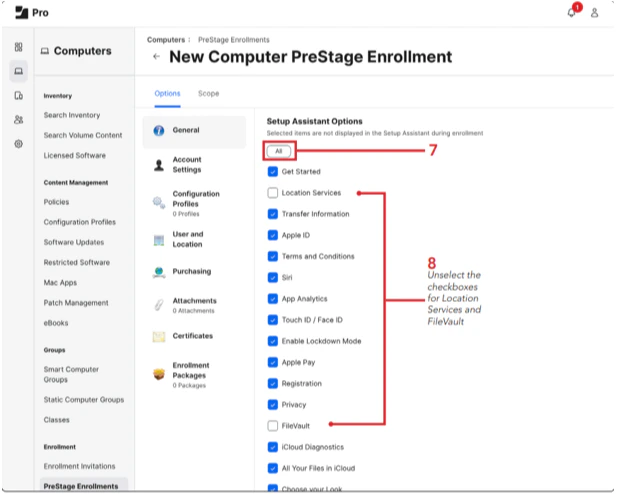Open the user account icon
This screenshot has height=494, width=622.
pos(594,13)
